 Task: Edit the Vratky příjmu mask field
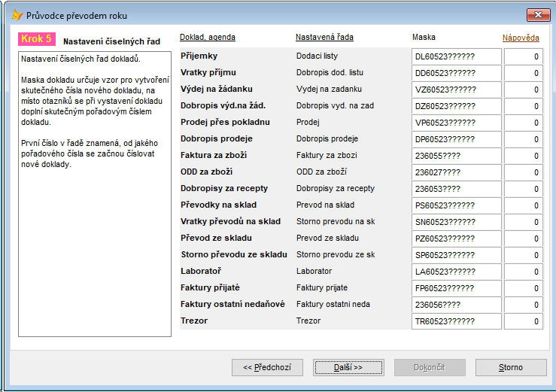457,73
